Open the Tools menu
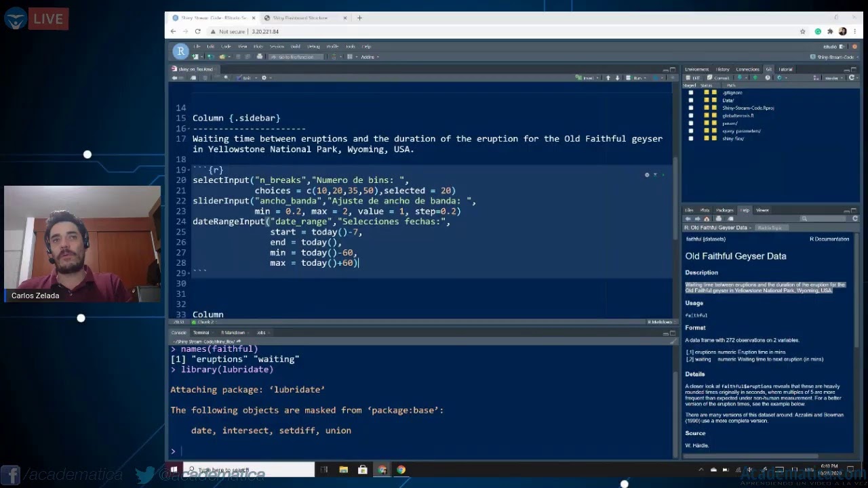Screen dimensions: 868x488 351,47
